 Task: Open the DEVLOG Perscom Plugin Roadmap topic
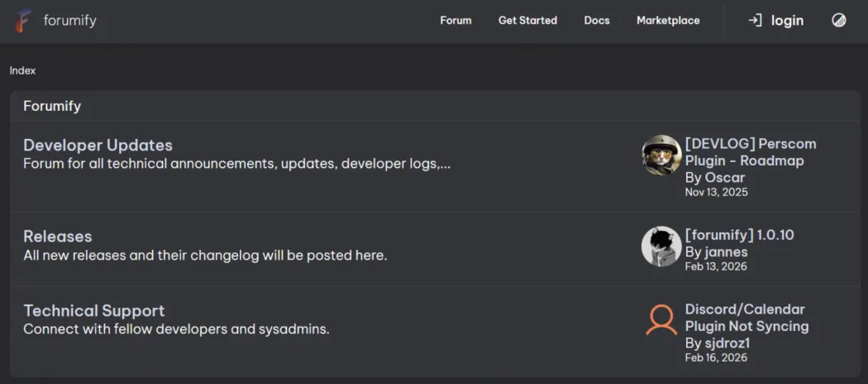744,152
